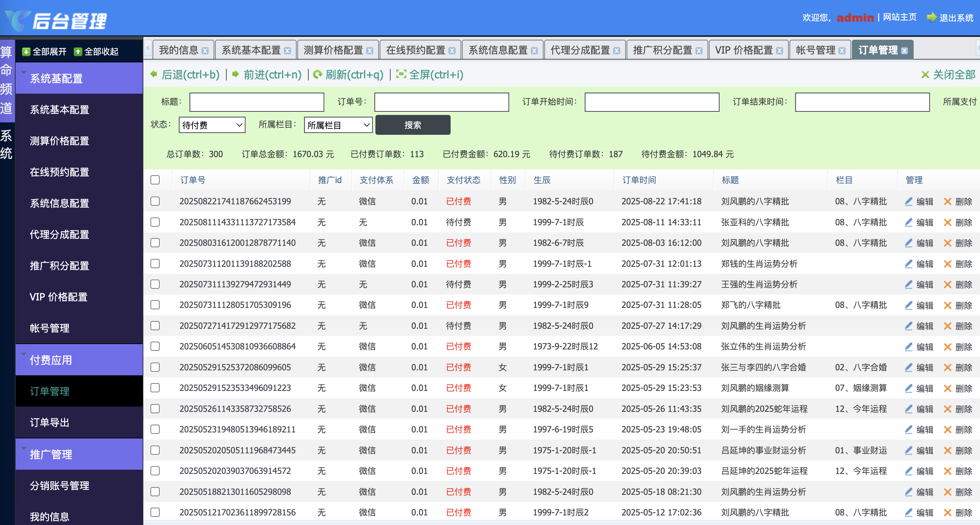Click the 后退 back arrow icon
This screenshot has width=980, height=525.
(154, 74)
